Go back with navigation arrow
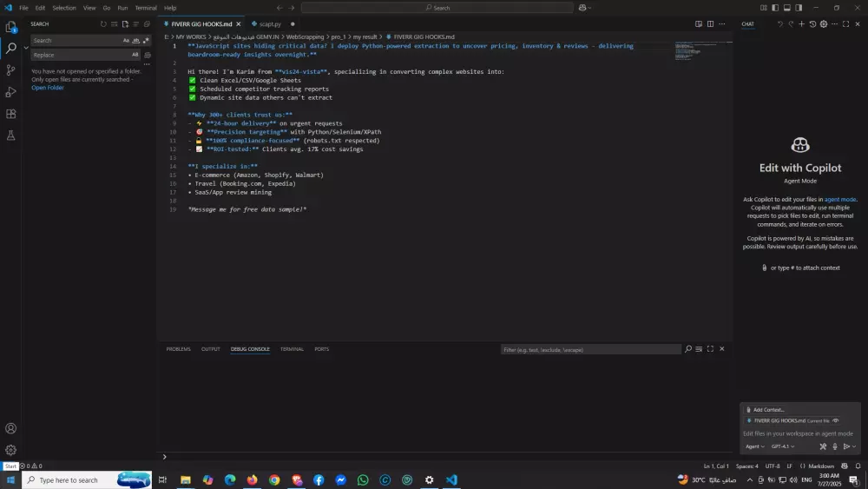 [279, 8]
